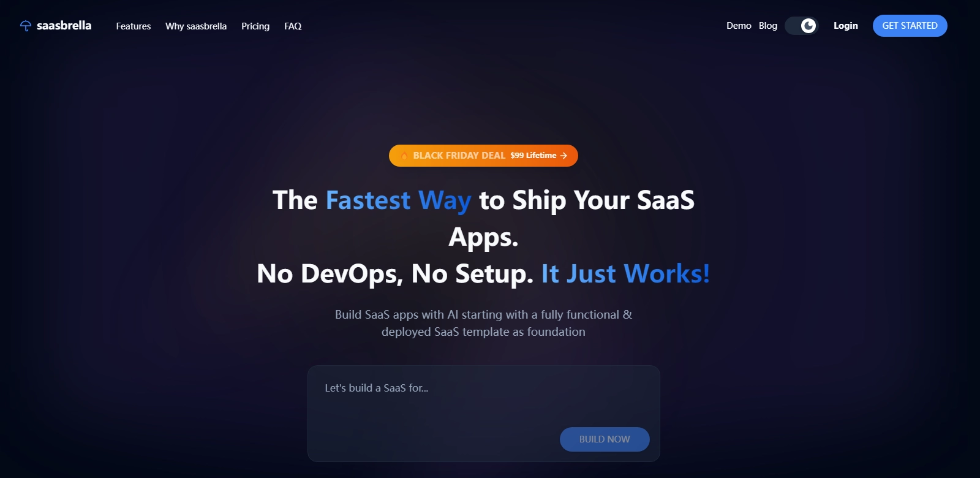Click the flame icon on deal banner

click(x=404, y=156)
